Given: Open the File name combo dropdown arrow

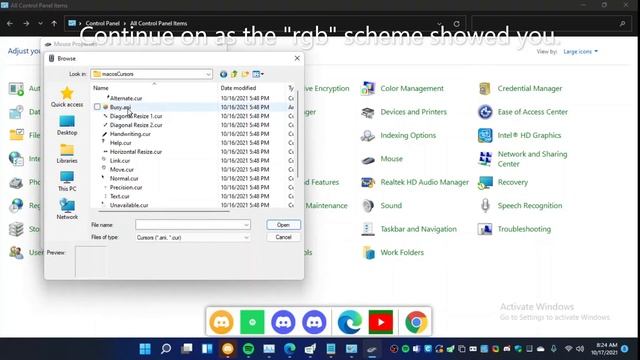Looking at the screenshot, I should coord(246,225).
